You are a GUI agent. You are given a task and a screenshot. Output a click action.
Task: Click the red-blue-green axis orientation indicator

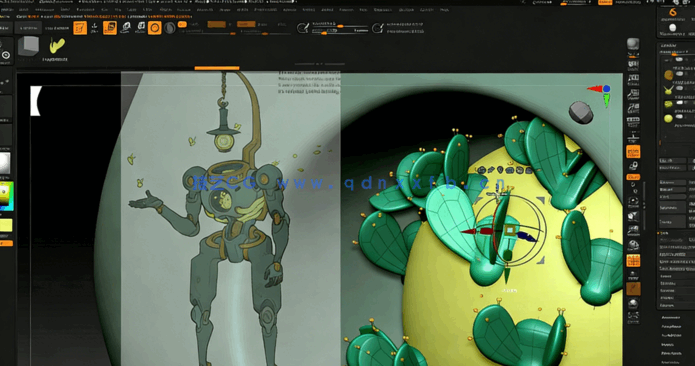click(x=601, y=95)
